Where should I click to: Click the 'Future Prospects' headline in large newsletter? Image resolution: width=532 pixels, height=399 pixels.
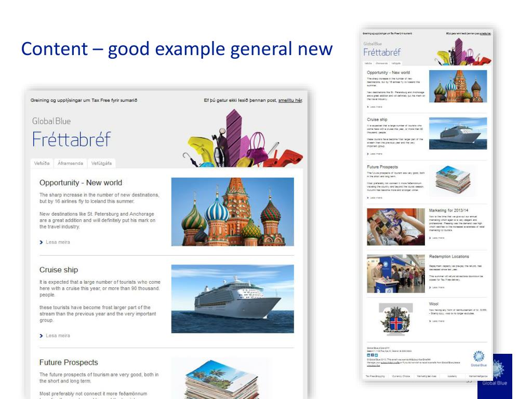coord(69,362)
